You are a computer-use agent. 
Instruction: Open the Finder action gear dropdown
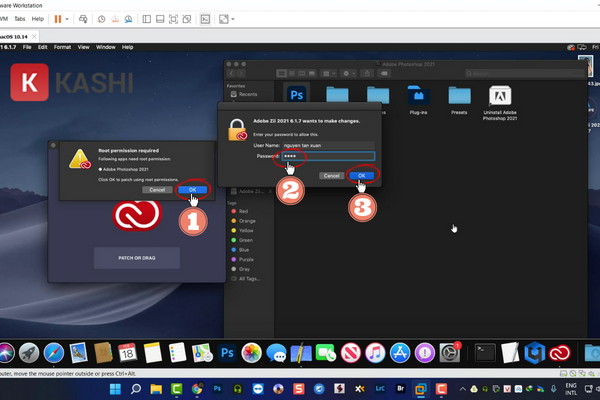[x=349, y=72]
